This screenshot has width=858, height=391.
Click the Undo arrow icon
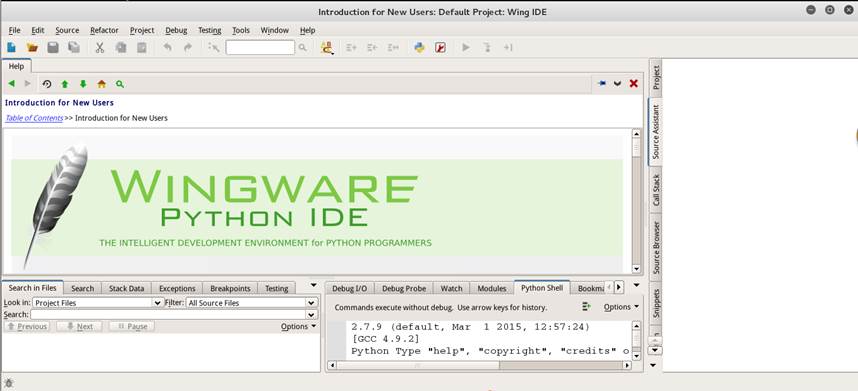tap(167, 48)
